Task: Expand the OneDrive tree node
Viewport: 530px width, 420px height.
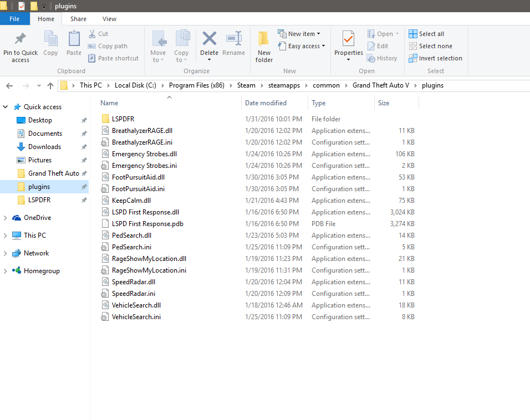Action: coord(6,218)
